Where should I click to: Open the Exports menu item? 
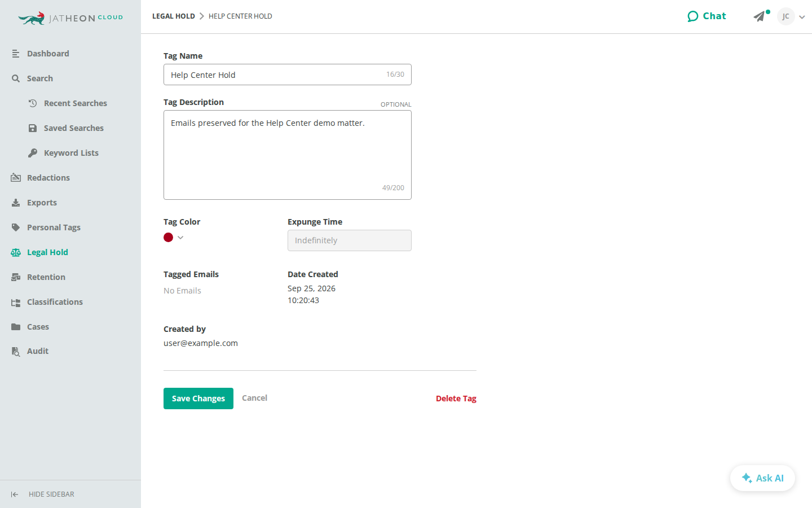(42, 203)
